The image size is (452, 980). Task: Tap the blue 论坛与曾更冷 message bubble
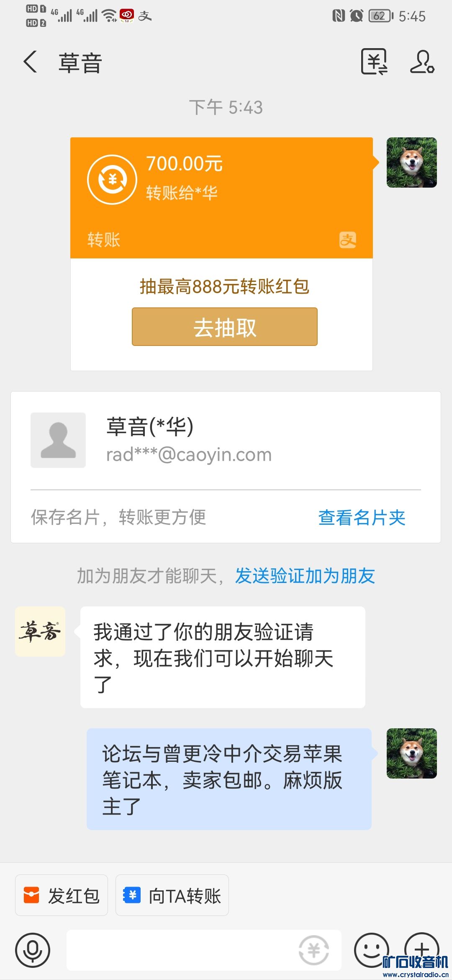point(229,779)
